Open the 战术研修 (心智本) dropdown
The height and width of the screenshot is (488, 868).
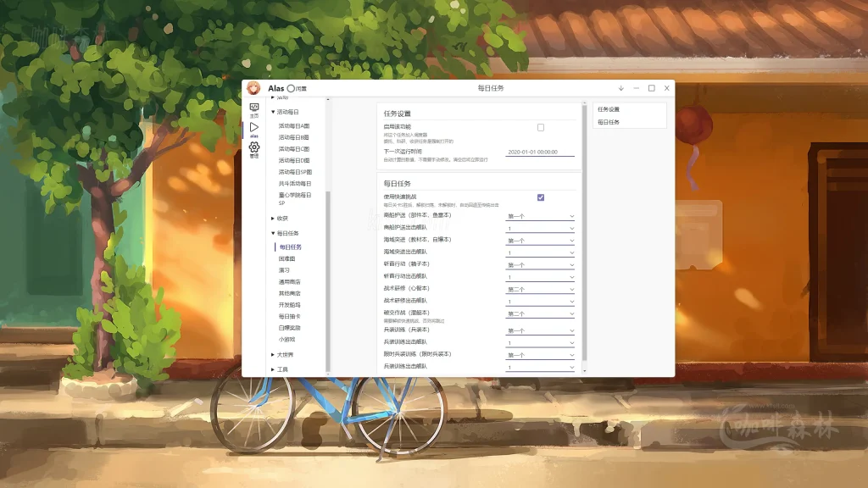pyautogui.click(x=540, y=289)
